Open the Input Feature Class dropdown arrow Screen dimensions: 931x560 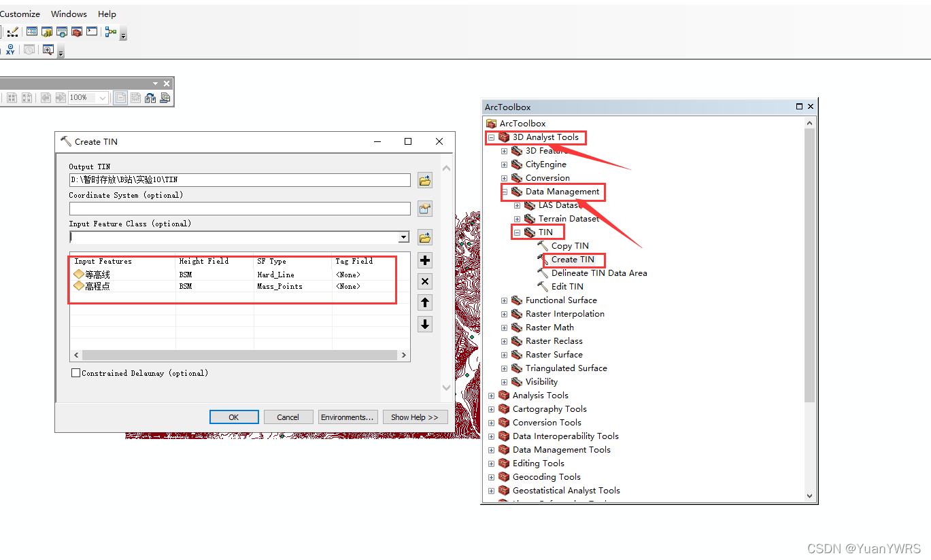pyautogui.click(x=404, y=237)
